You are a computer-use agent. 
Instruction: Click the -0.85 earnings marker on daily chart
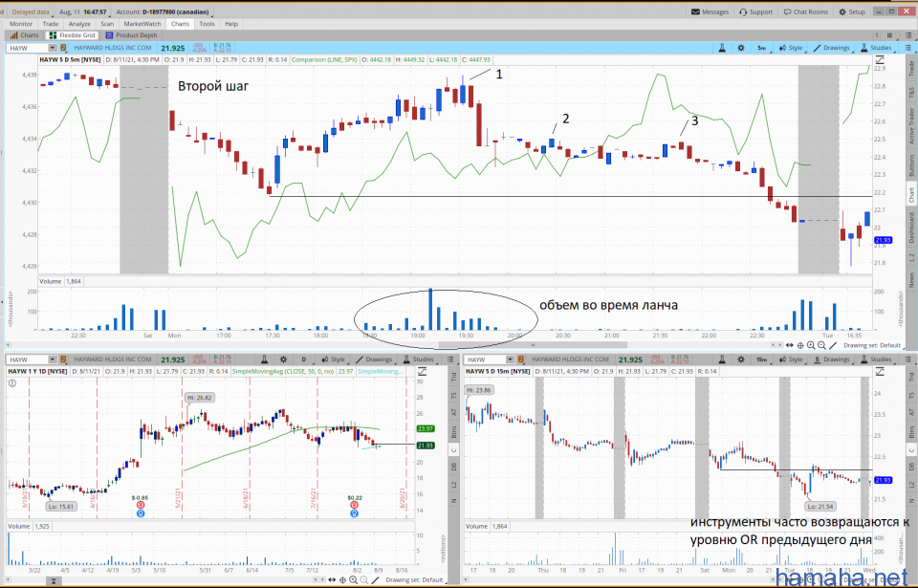coord(141,505)
